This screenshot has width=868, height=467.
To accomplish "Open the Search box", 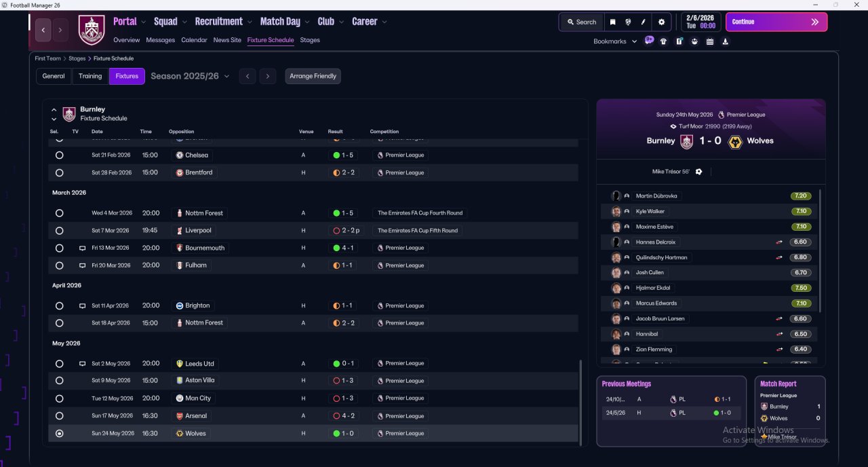I will (x=581, y=22).
